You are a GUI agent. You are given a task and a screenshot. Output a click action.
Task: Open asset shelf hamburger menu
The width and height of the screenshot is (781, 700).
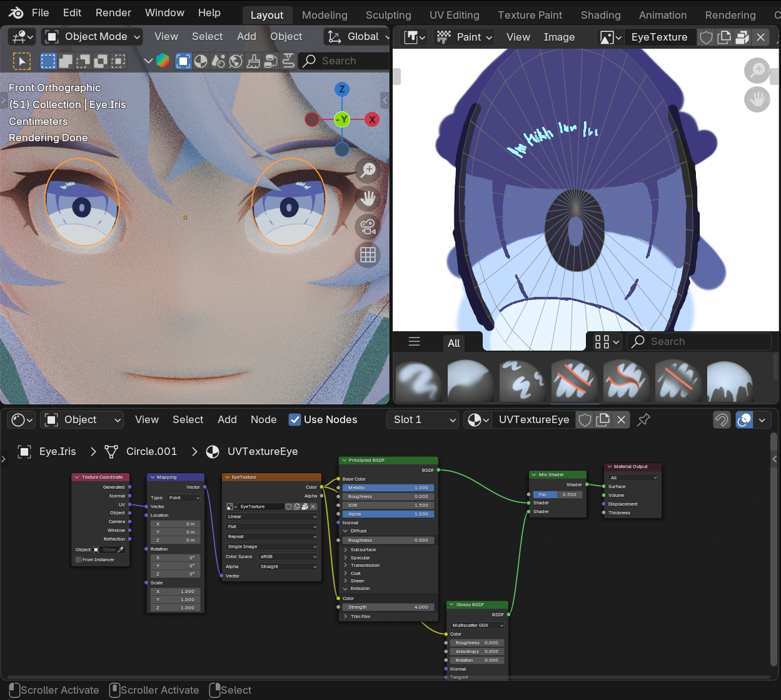coord(414,341)
